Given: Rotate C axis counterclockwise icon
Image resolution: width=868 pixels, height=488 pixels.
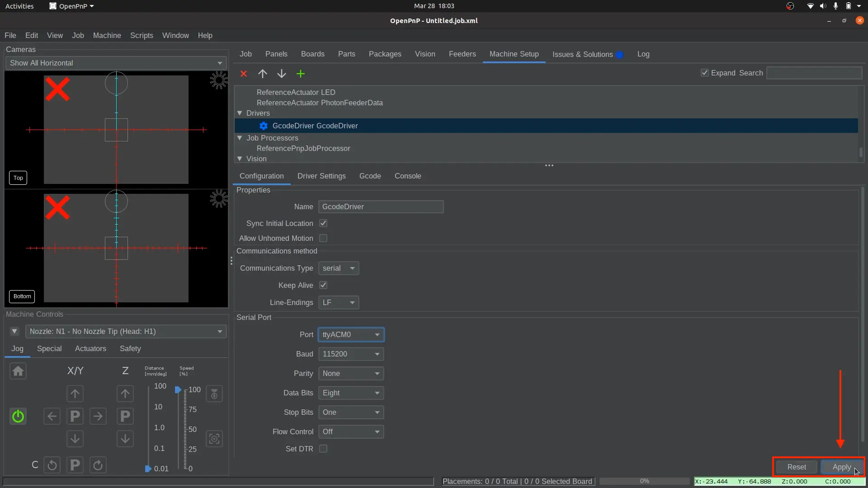Looking at the screenshot, I should click(x=52, y=465).
